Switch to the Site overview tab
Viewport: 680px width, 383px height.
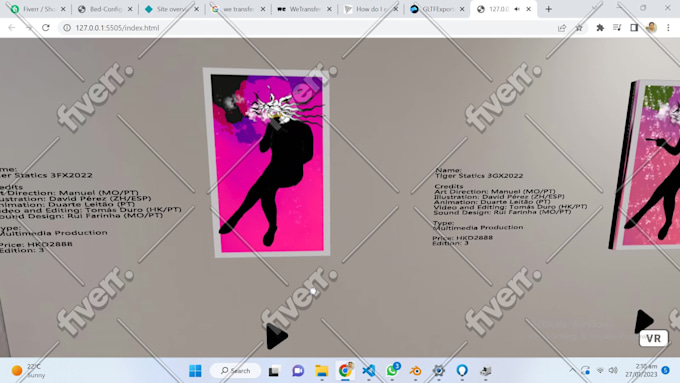point(172,9)
